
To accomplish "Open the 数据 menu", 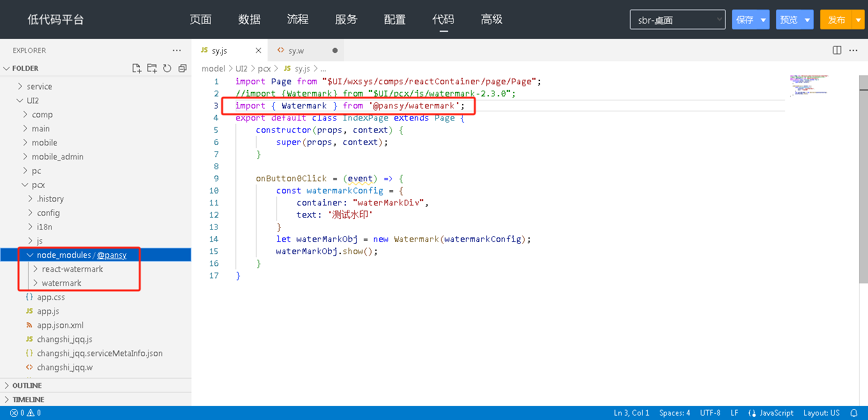I will (x=249, y=20).
